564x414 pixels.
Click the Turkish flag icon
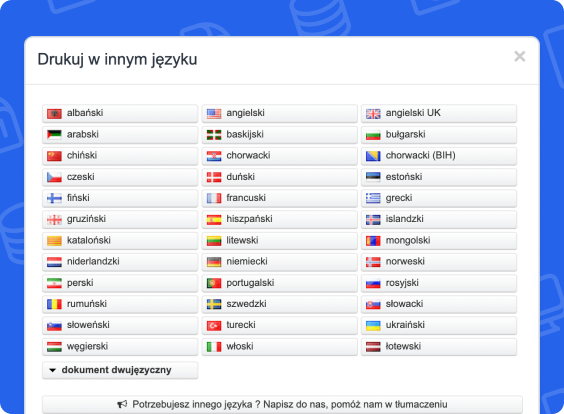(214, 326)
